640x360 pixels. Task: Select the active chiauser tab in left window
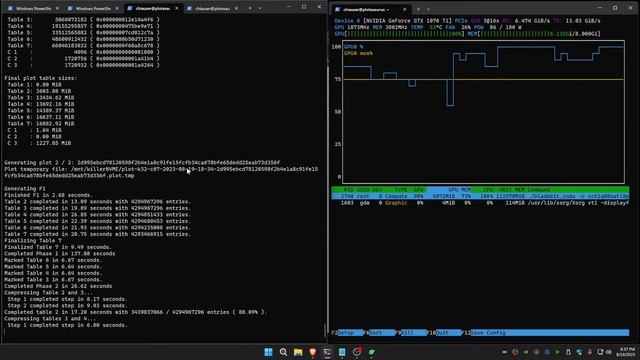pos(153,8)
